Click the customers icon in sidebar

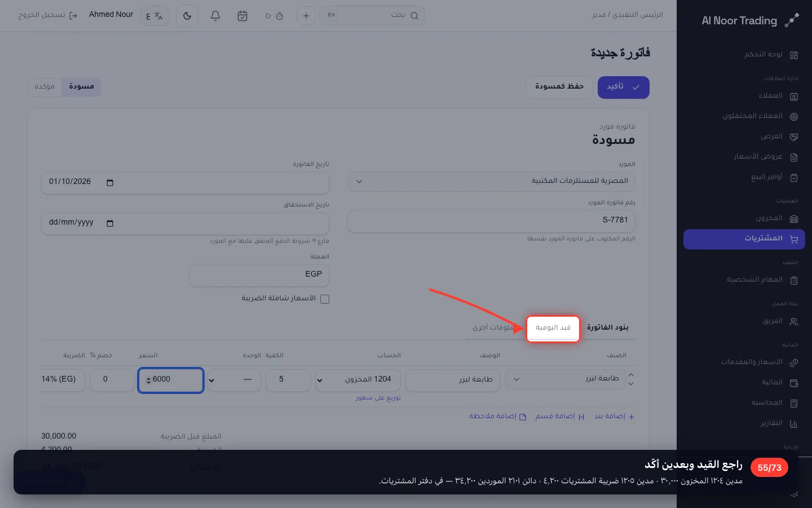794,96
